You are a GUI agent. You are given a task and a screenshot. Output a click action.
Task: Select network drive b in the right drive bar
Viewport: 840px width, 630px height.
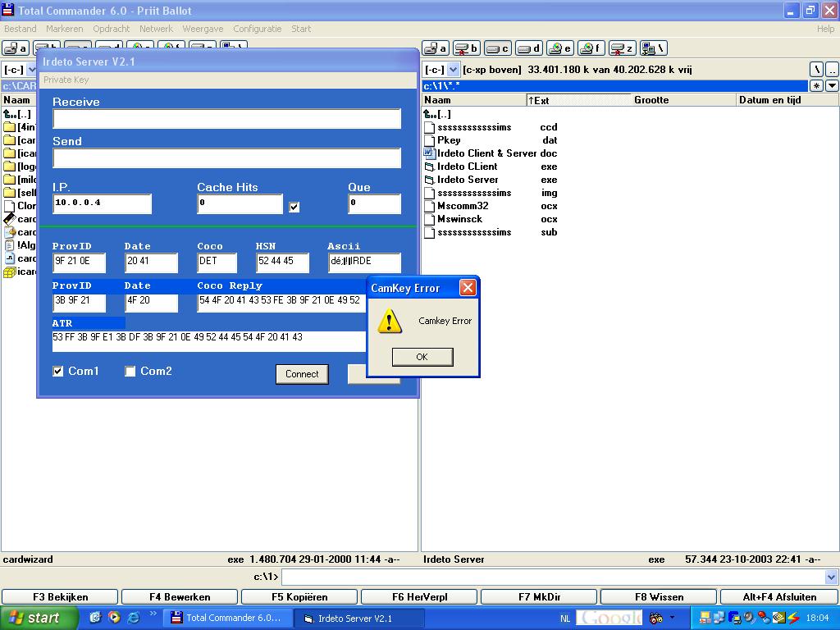pos(466,48)
